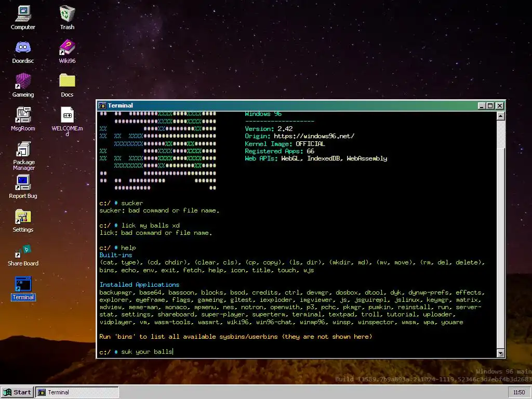Screen dimensions: 532x399
Task: Maximize the Terminal window
Action: [490, 106]
